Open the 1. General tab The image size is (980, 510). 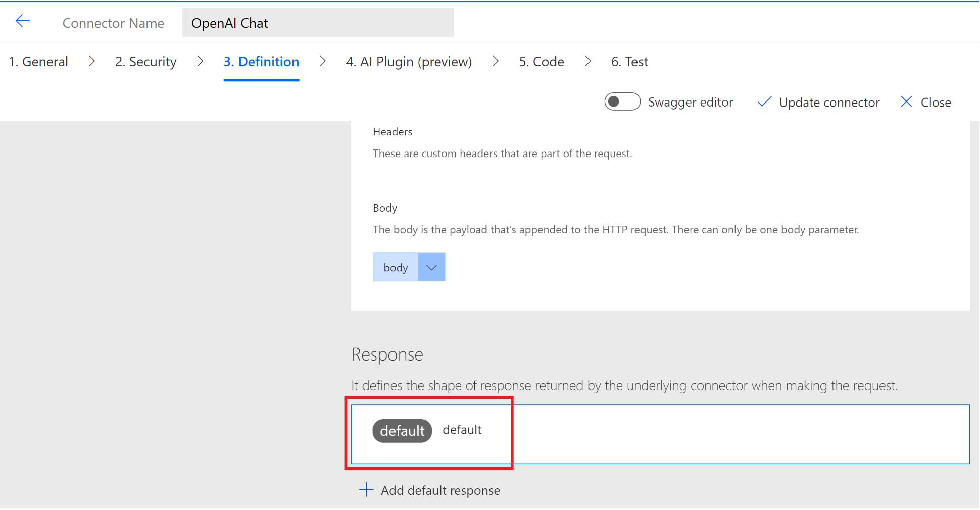coord(38,62)
